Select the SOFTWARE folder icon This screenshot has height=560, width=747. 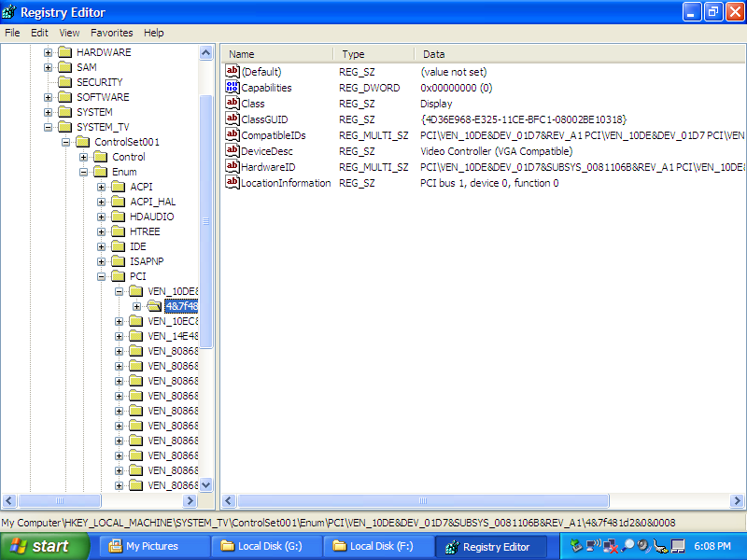click(x=64, y=97)
